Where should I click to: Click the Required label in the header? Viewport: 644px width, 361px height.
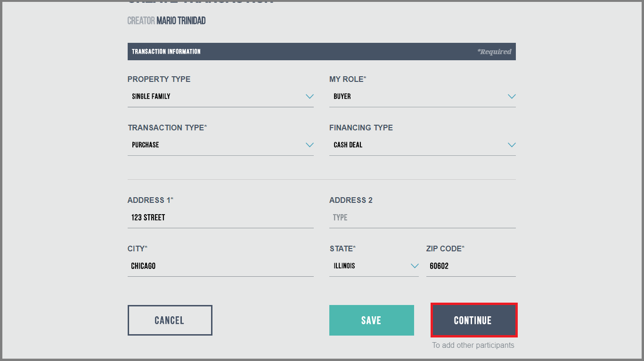tap(494, 51)
